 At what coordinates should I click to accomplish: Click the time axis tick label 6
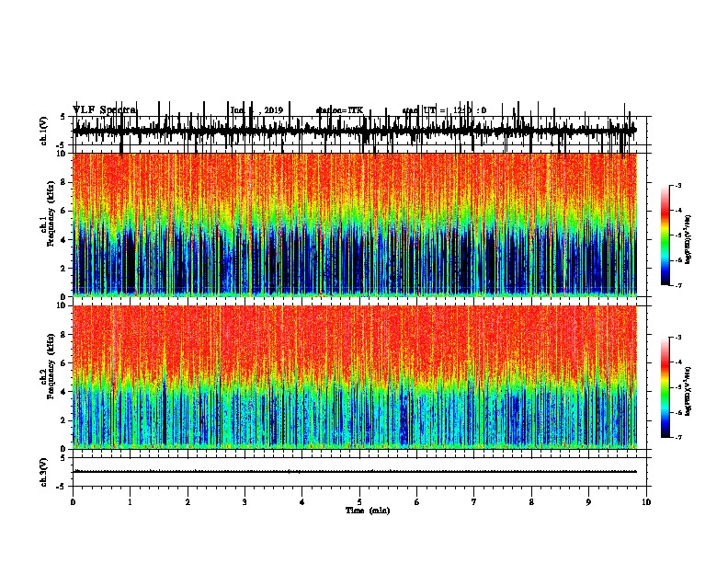[x=417, y=502]
